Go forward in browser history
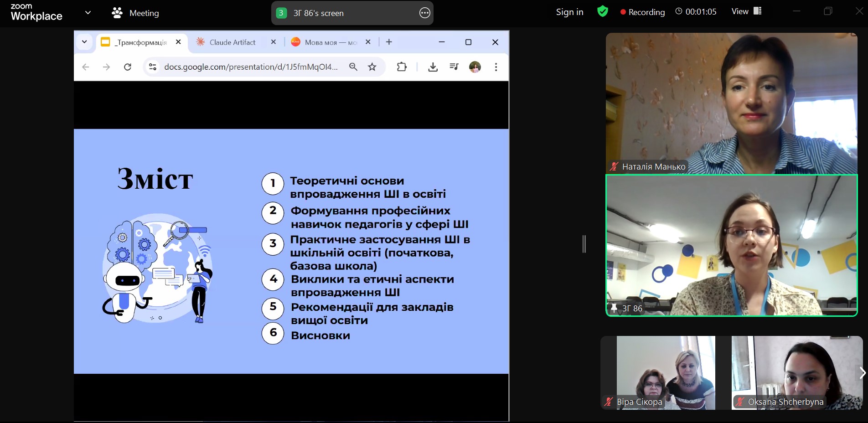This screenshot has width=868, height=423. (106, 67)
